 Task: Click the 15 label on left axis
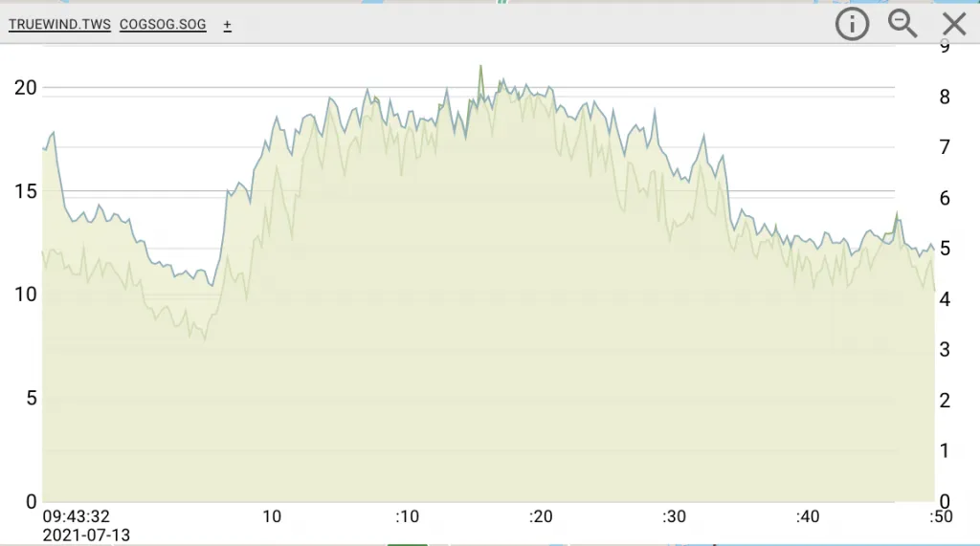point(26,191)
